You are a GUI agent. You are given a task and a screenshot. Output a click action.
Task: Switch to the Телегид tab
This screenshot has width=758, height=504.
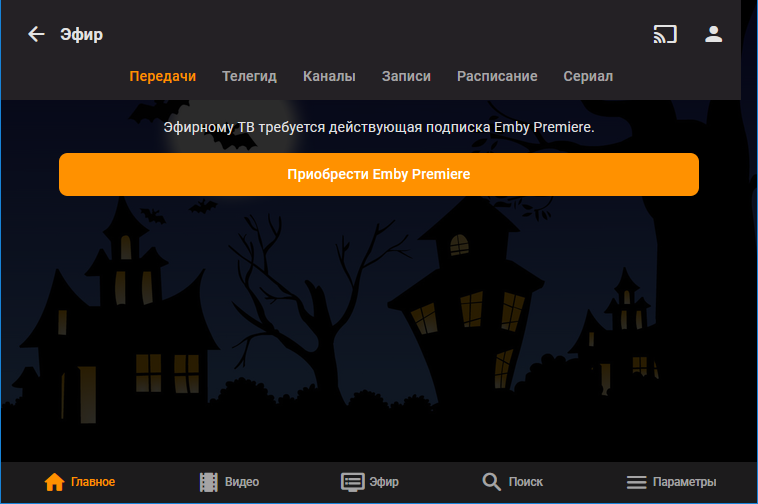tap(249, 76)
